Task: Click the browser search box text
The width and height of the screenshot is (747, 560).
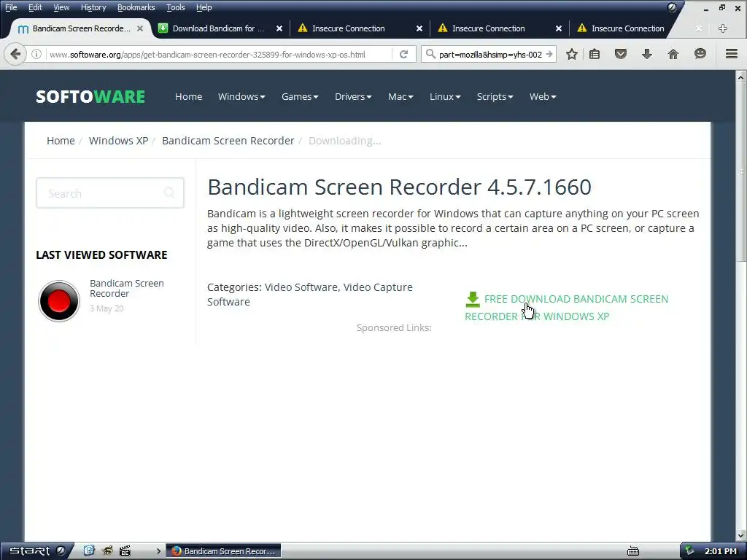Action: [489, 54]
